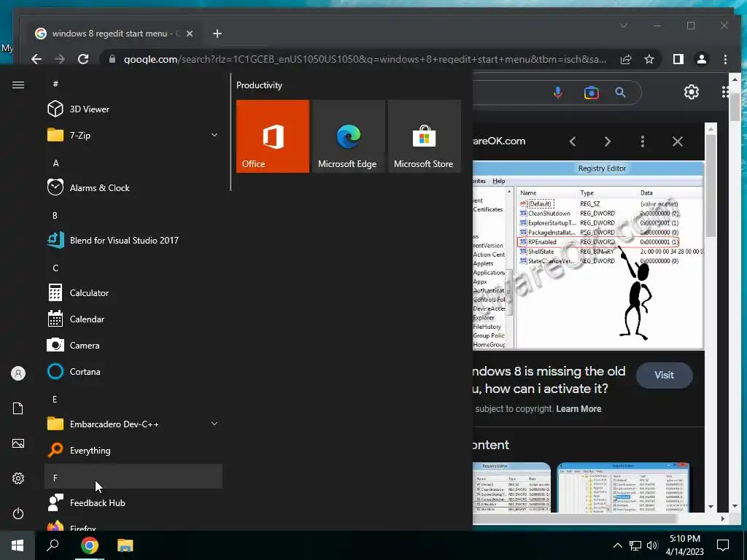Launch the Calculator app
Screen dimensions: 747x560
coord(133,293)
